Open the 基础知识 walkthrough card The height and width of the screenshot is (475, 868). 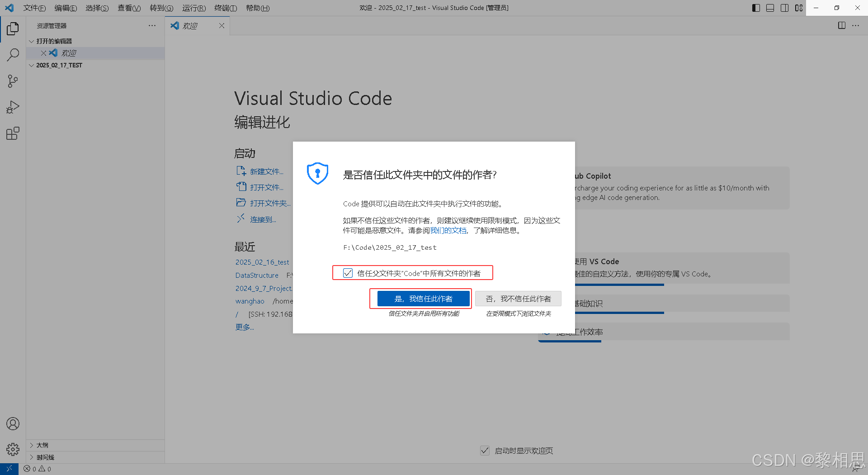pos(682,304)
